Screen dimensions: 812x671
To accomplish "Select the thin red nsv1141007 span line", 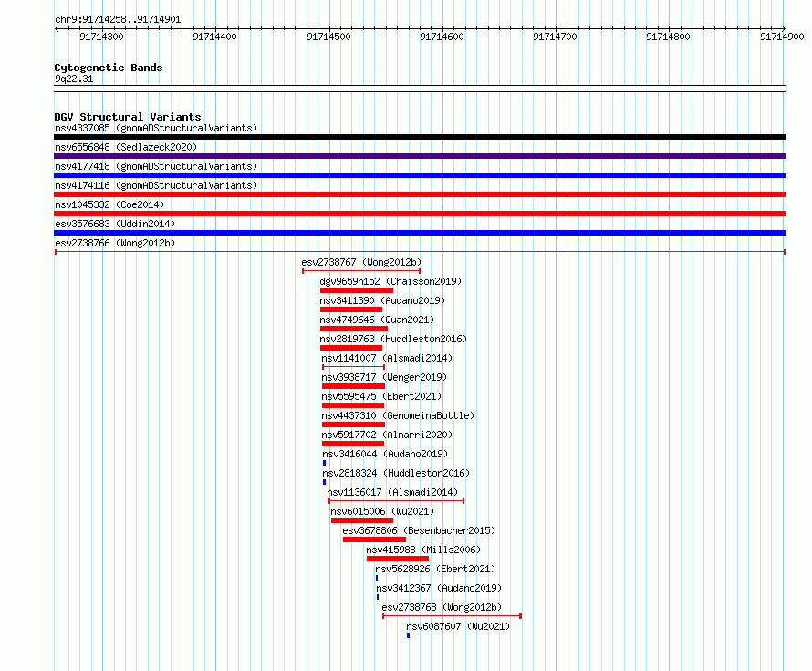I will click(x=354, y=367).
